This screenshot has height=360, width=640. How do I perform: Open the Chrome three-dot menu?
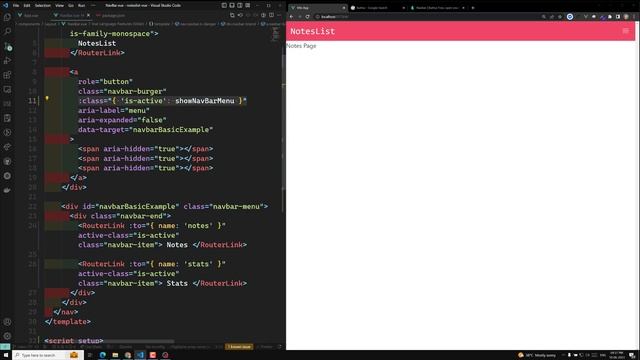pos(634,17)
